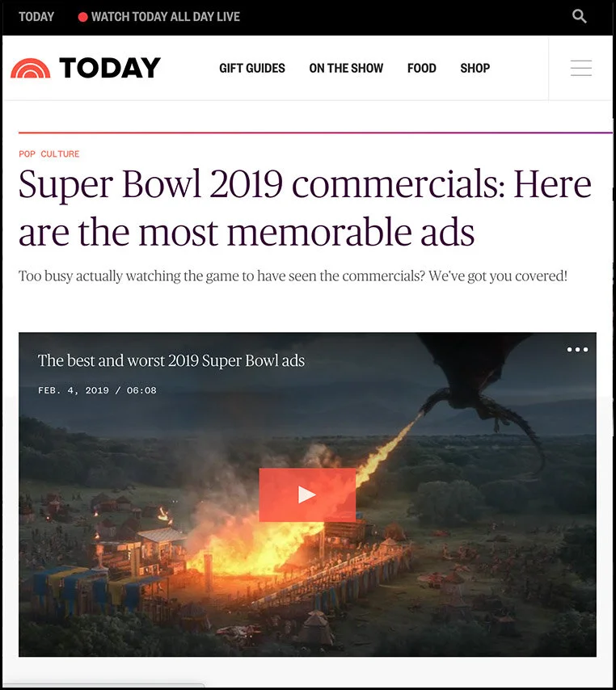
Task: Open WATCH TODAY ALL DAY LIVE link
Action: pyautogui.click(x=166, y=17)
